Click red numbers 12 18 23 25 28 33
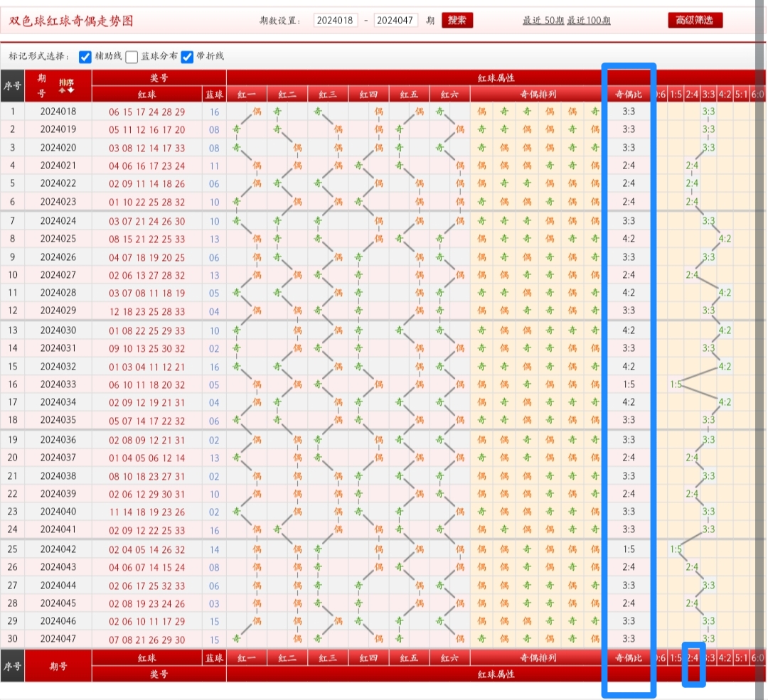Image resolution: width=768 pixels, height=700 pixels. 147,311
